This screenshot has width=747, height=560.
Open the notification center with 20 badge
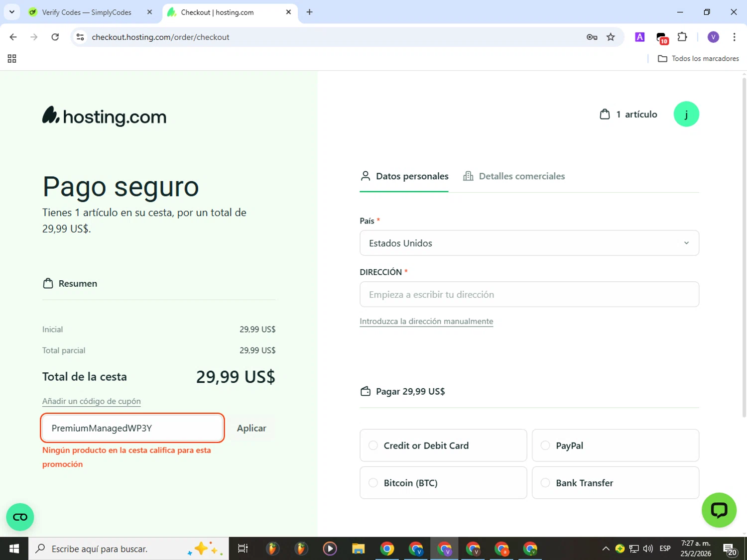730,549
